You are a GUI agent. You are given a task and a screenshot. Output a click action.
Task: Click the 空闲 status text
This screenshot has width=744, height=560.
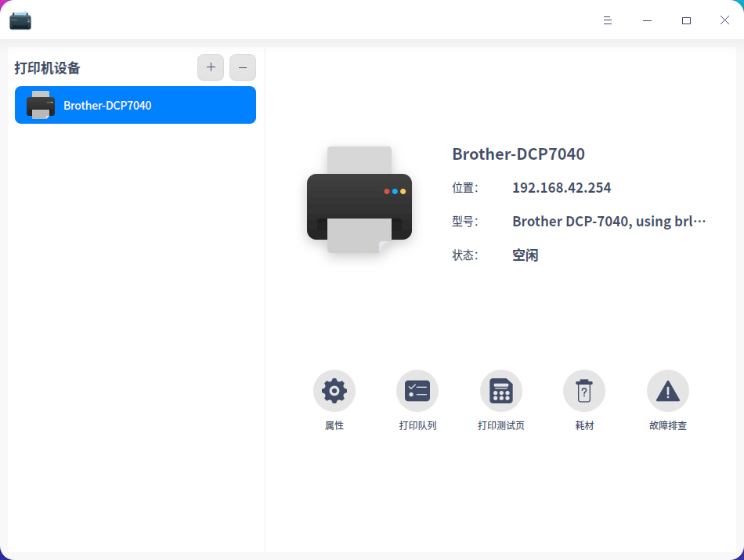pyautogui.click(x=525, y=254)
